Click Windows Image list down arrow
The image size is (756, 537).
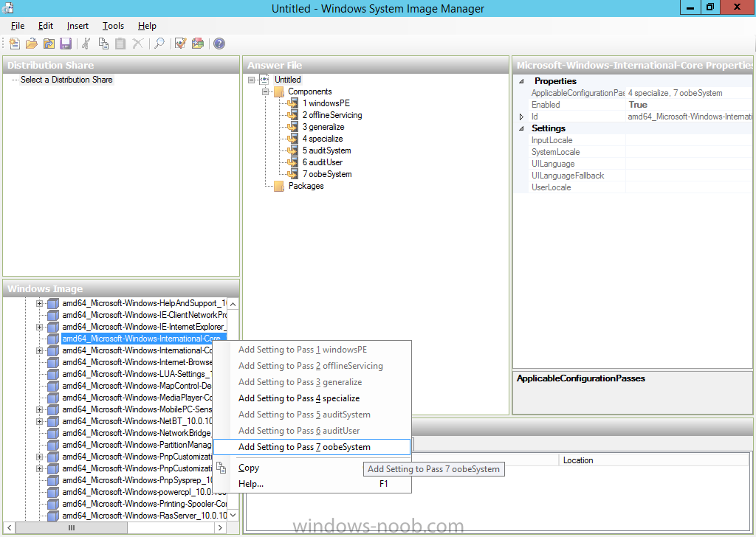pos(233,516)
